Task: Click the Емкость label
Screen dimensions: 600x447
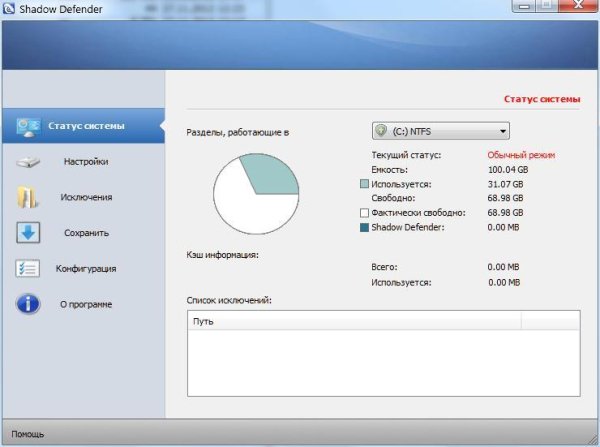Action: [389, 170]
